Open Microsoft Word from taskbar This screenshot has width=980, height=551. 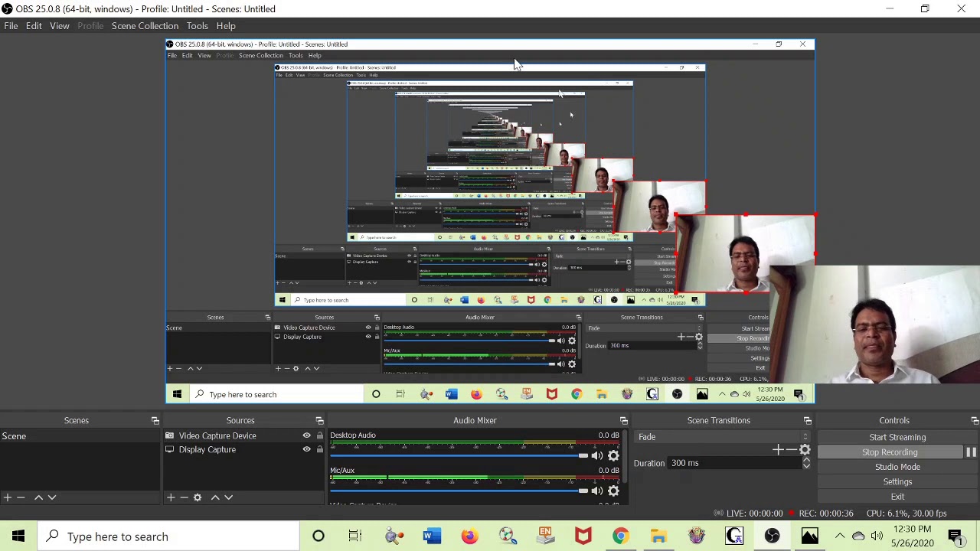(432, 536)
